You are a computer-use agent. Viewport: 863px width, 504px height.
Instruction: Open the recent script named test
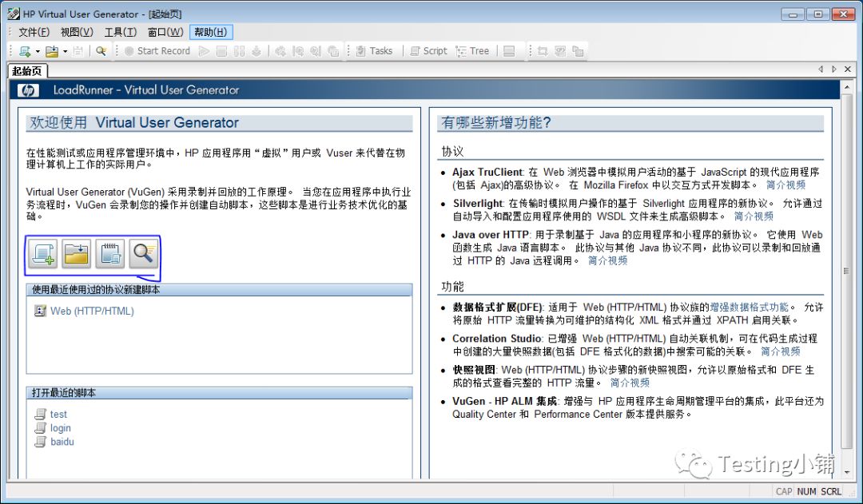click(58, 415)
